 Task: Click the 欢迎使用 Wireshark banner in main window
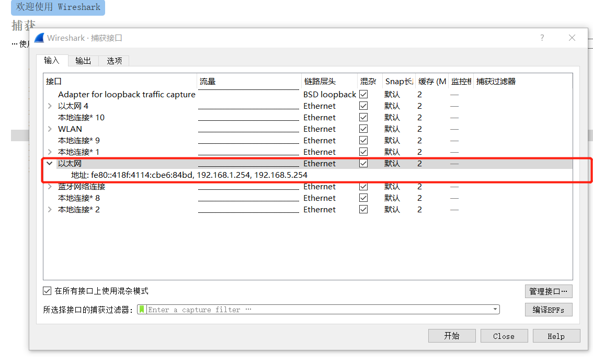tap(58, 7)
